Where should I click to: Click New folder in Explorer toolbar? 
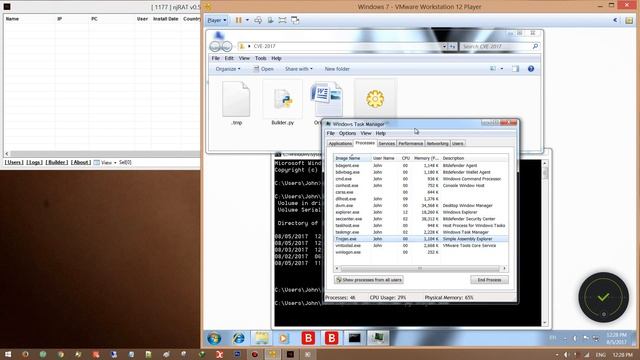pos(337,69)
